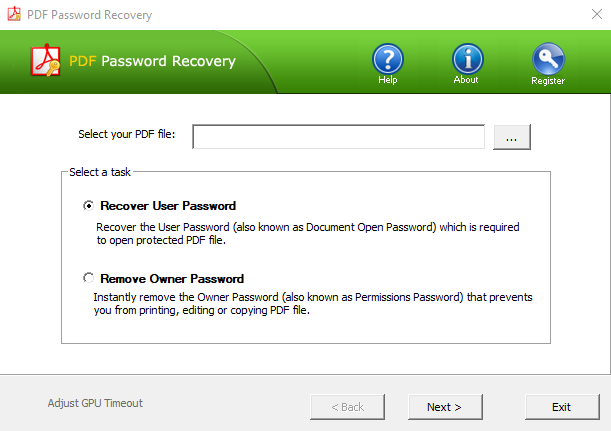Select the Remove Owner Password radio button
This screenshot has height=431, width=611.
pyautogui.click(x=89, y=279)
